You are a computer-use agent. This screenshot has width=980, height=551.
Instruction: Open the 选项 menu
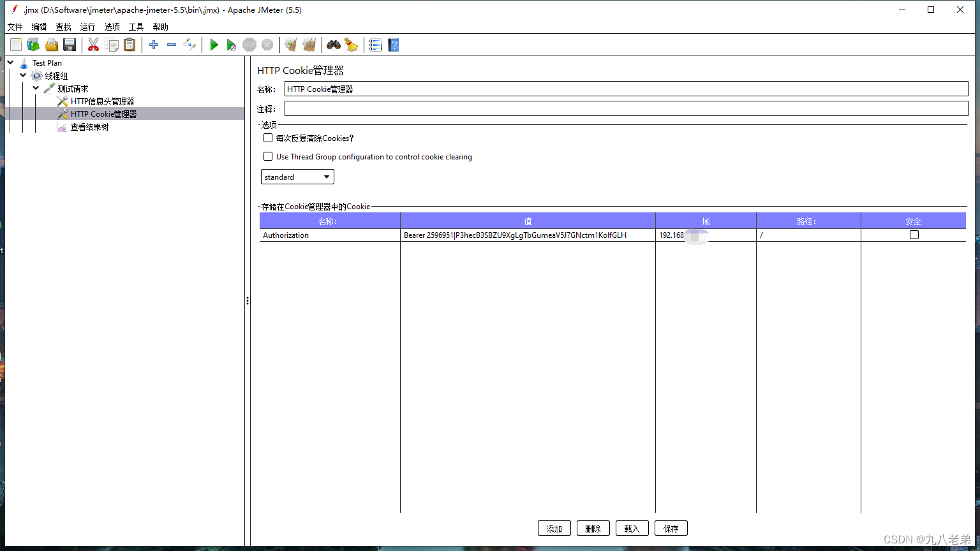(x=112, y=27)
